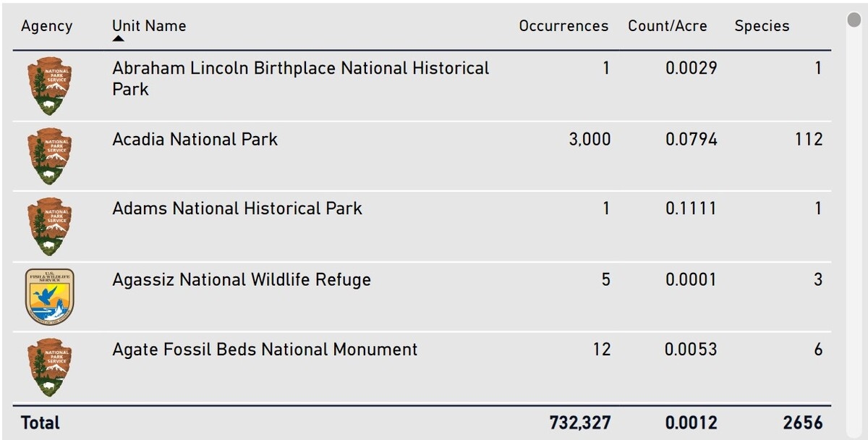Sort table by Unit Name header

tap(149, 26)
